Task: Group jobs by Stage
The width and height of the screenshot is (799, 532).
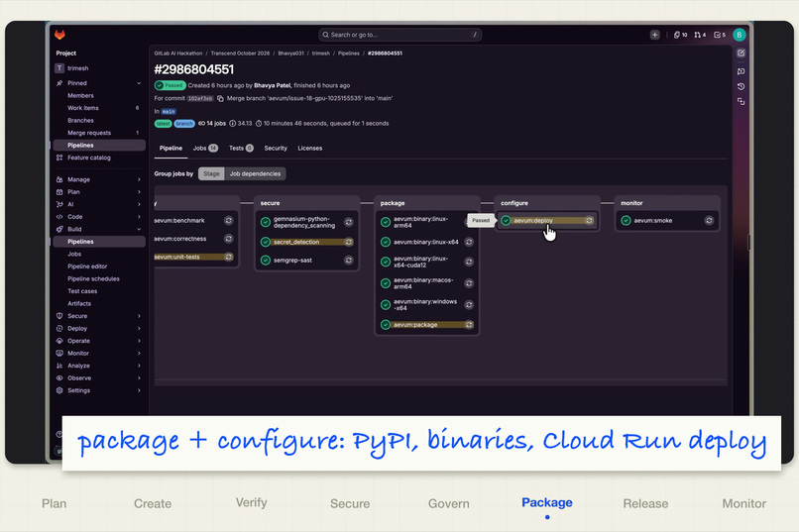Action: (x=211, y=173)
